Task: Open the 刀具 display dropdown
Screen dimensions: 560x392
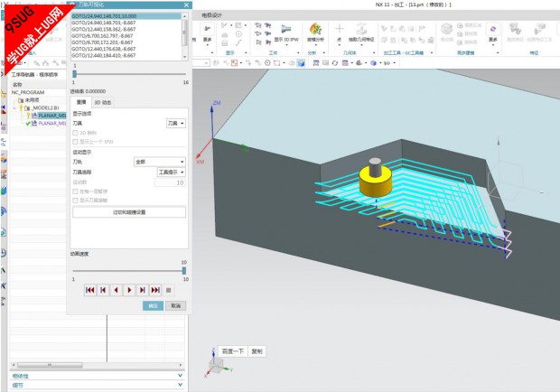Action: coord(176,123)
